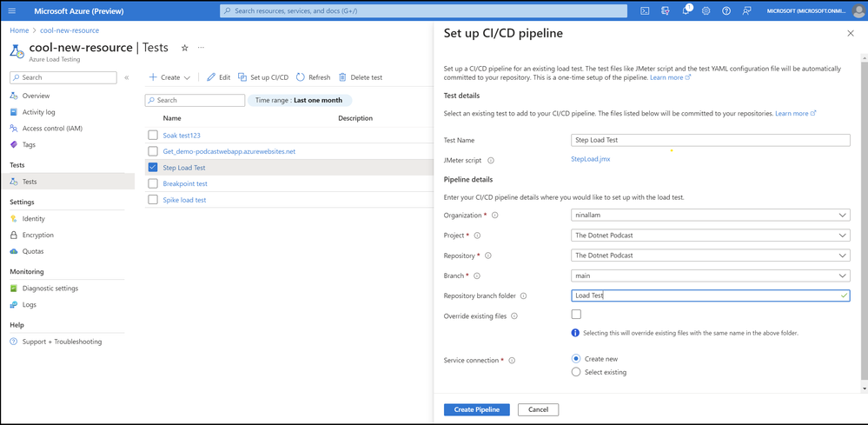Screen dimensions: 868x425
Task: Open Cloud Shell from the top bar
Action: point(645,11)
